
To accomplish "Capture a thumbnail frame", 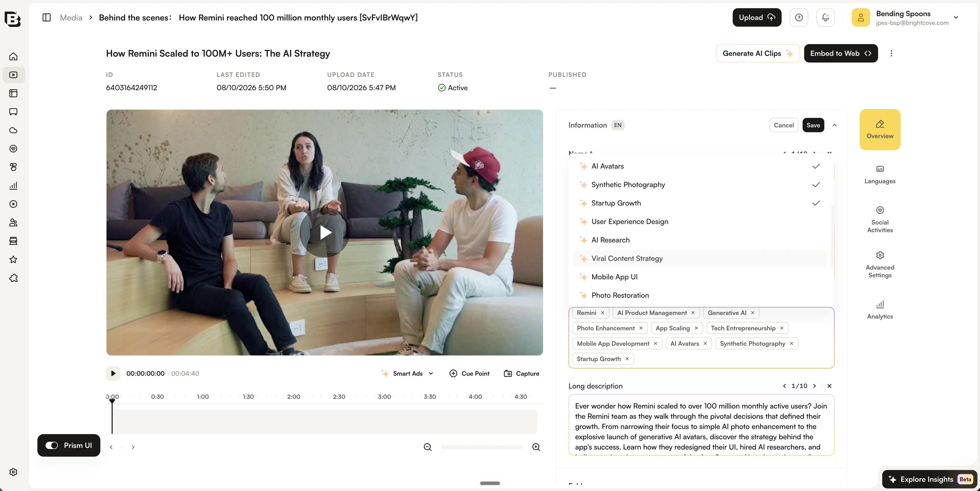I will pyautogui.click(x=521, y=373).
